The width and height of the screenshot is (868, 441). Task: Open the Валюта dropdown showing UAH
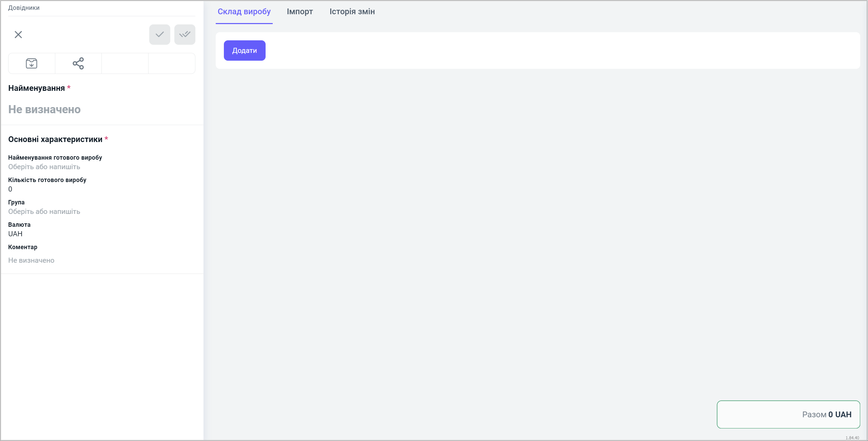pyautogui.click(x=15, y=234)
